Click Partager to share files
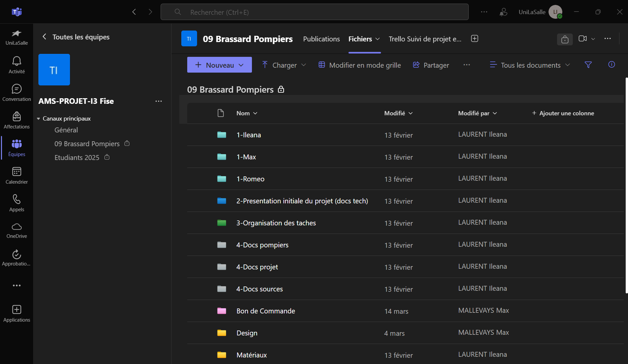Viewport: 628px width, 364px height. coord(431,65)
